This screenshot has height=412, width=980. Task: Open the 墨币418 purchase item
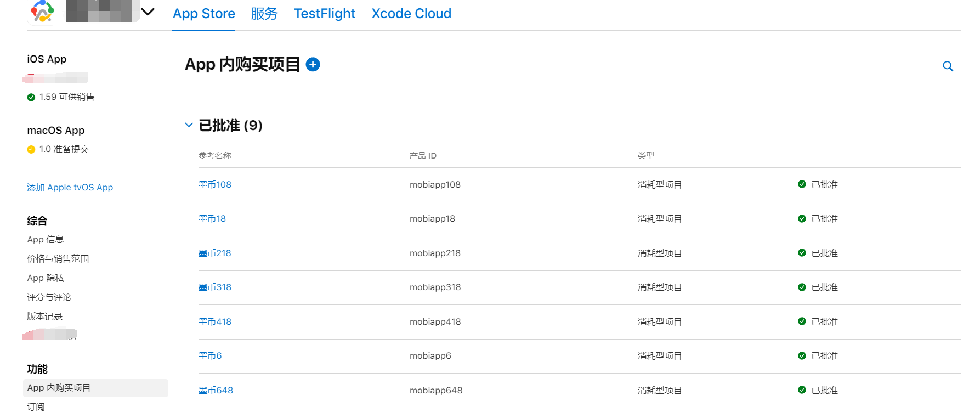(215, 322)
